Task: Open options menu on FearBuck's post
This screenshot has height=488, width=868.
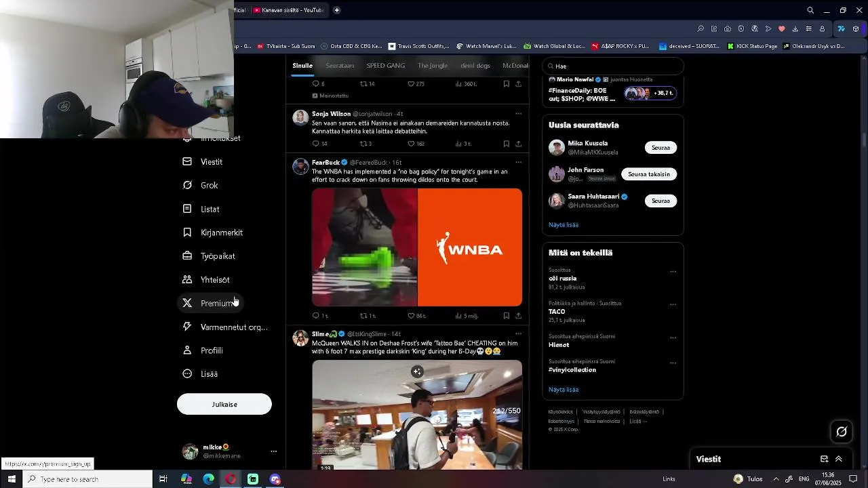Action: pyautogui.click(x=519, y=163)
